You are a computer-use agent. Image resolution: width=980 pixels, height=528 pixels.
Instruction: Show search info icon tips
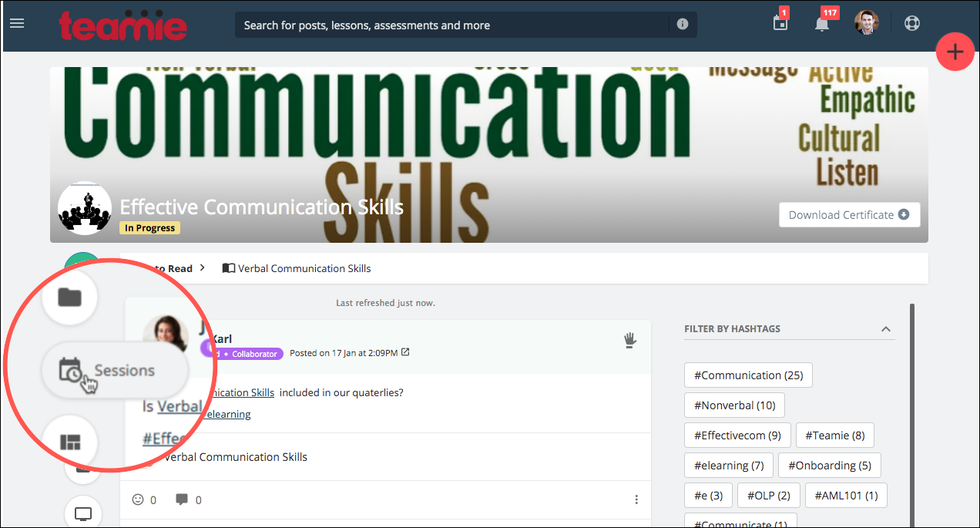(682, 24)
